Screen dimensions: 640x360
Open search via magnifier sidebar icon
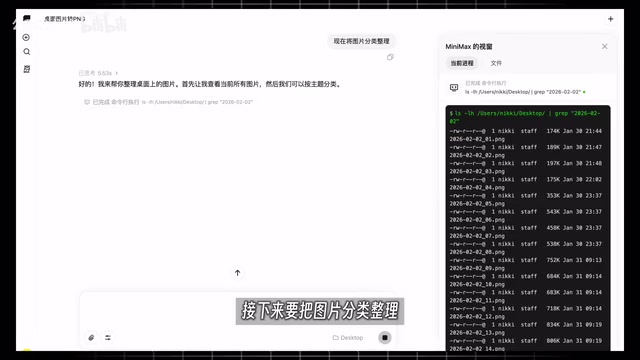[27, 52]
